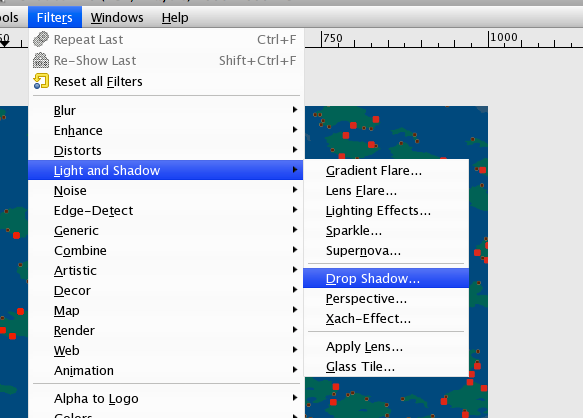Expand the Noise submenu
This screenshot has height=418, width=583.
tap(166, 190)
